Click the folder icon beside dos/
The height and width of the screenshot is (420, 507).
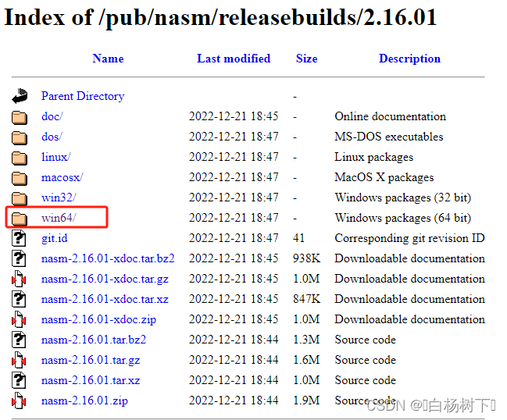point(20,138)
